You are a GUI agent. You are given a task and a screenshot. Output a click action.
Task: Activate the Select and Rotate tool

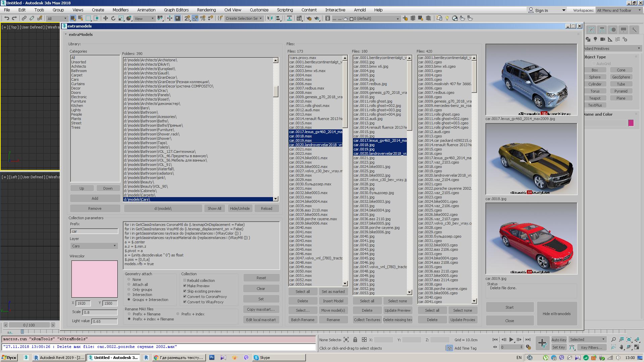113,18
